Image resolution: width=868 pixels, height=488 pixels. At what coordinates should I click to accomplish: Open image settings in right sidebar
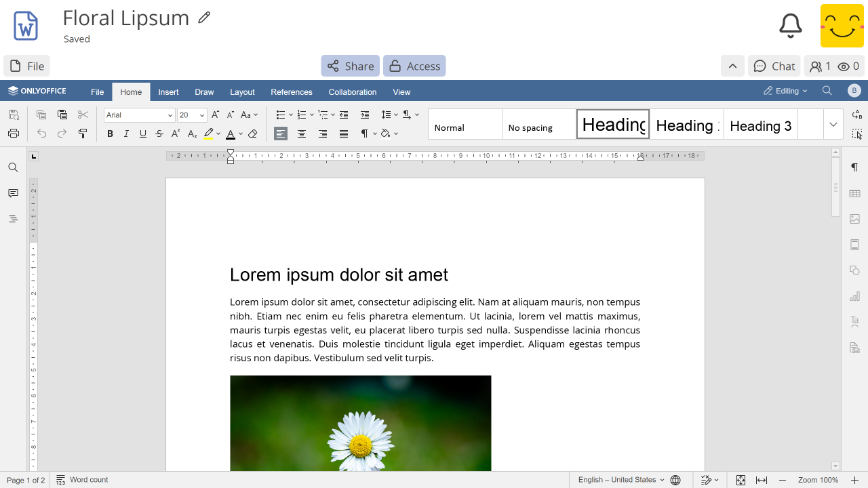[854, 219]
